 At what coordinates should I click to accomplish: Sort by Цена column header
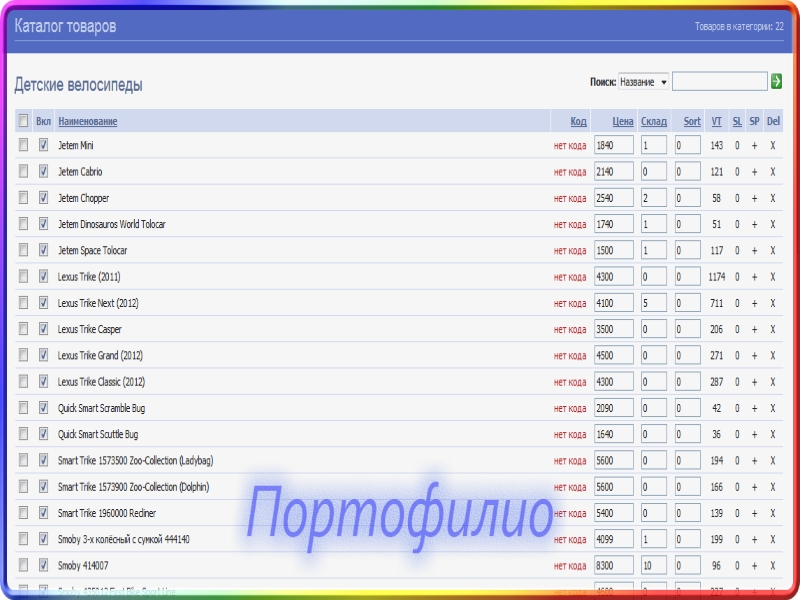point(622,121)
